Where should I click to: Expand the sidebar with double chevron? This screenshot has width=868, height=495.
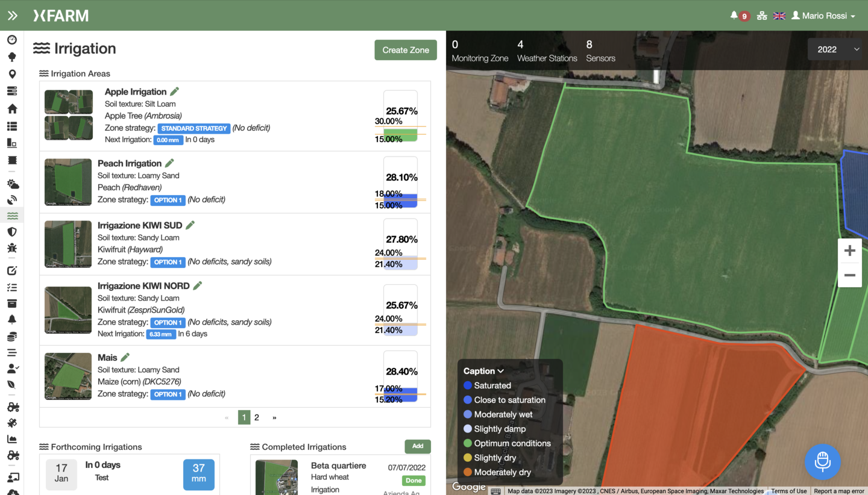pyautogui.click(x=12, y=16)
